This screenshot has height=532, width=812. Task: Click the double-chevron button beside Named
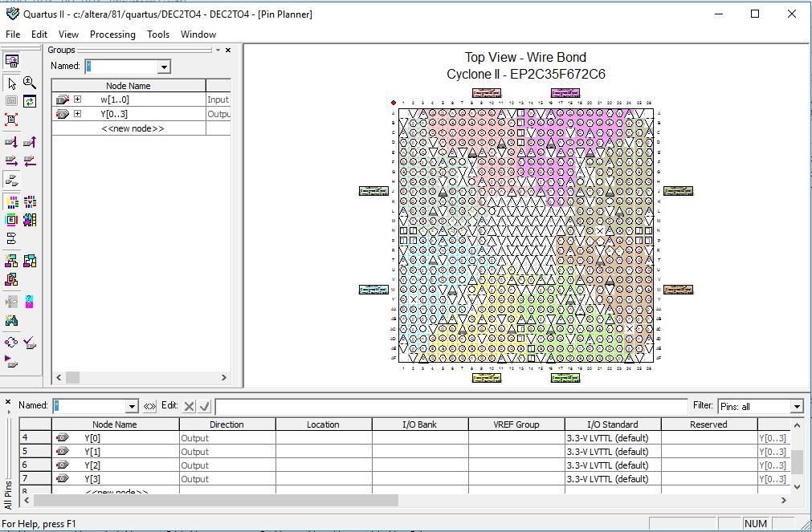[149, 406]
